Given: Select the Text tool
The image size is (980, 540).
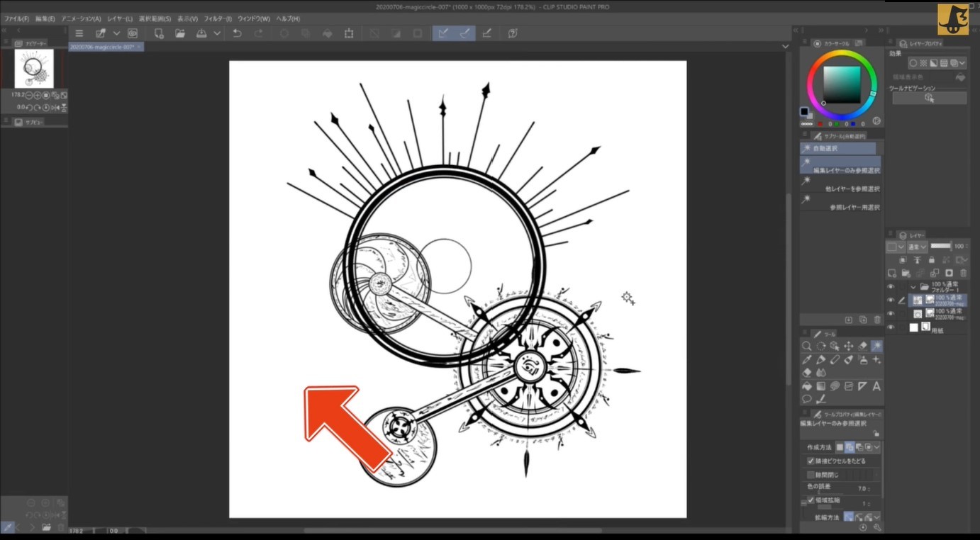Looking at the screenshot, I should click(x=876, y=386).
